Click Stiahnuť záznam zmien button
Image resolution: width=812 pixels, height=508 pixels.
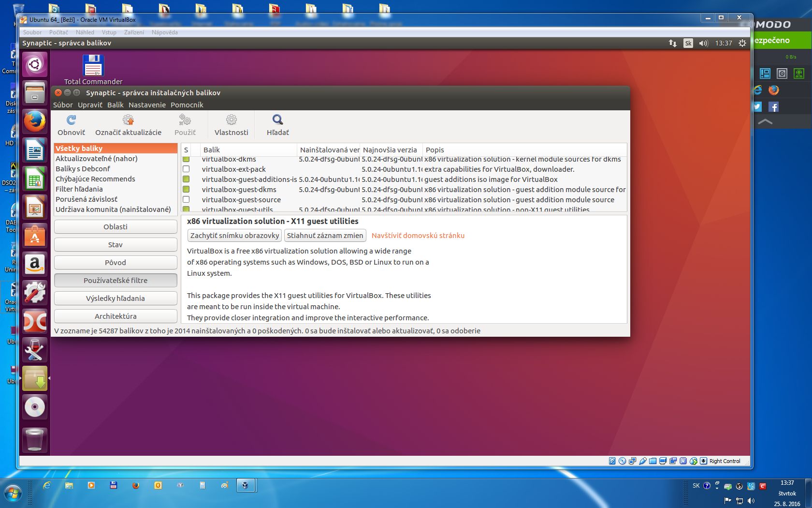pos(325,235)
